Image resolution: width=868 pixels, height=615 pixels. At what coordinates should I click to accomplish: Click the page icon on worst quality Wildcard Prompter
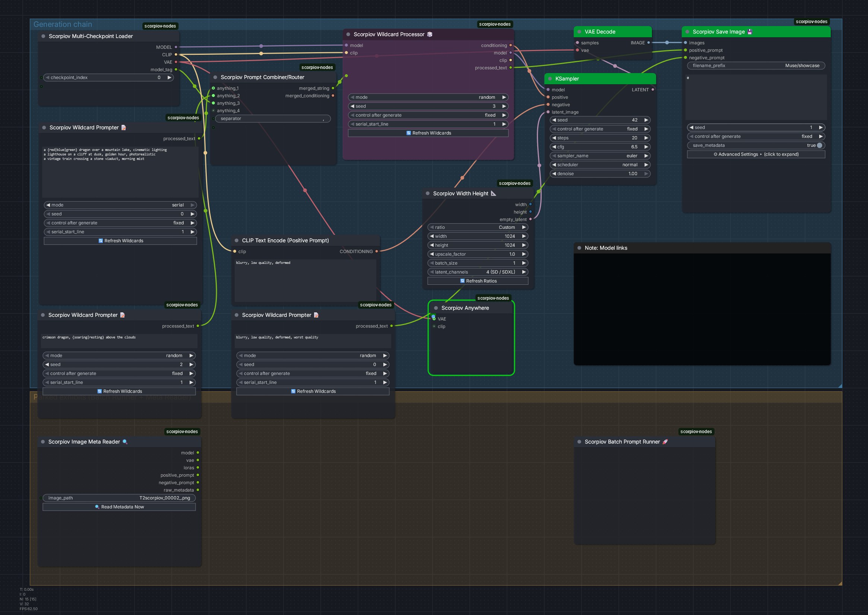point(316,315)
